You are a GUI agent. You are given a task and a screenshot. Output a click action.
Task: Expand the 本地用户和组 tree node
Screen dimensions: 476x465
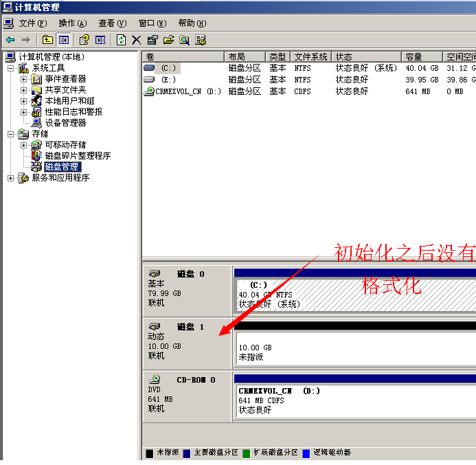click(23, 101)
